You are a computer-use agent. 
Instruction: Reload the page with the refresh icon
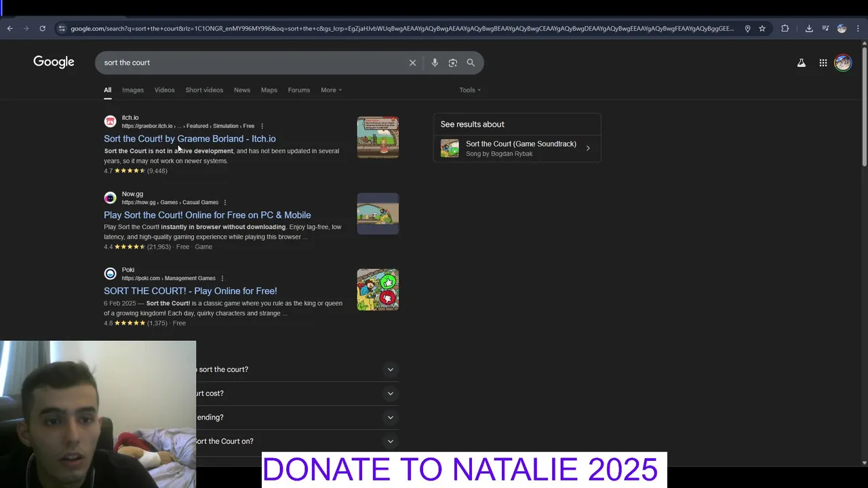coord(42,28)
